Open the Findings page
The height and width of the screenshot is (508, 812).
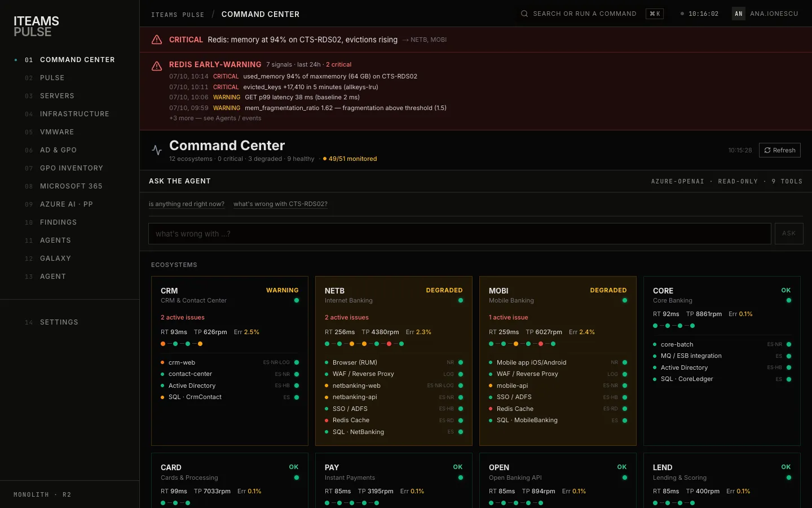(70, 222)
